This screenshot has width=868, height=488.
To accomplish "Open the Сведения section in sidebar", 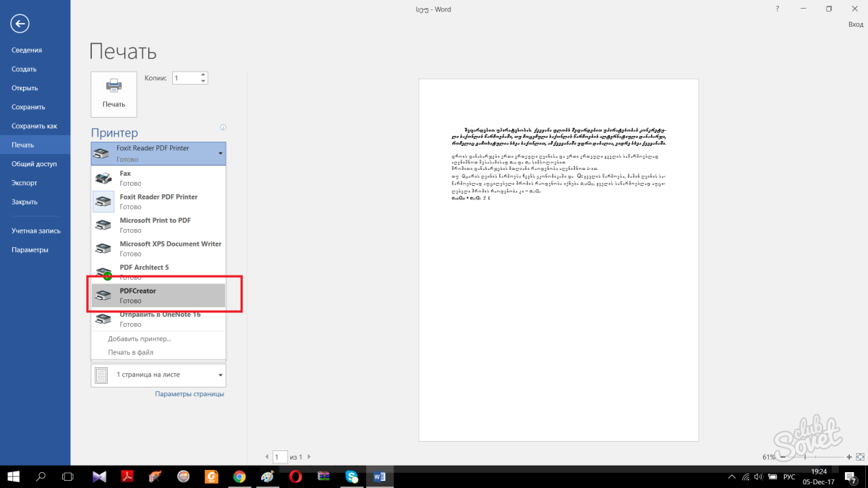I will 27,50.
